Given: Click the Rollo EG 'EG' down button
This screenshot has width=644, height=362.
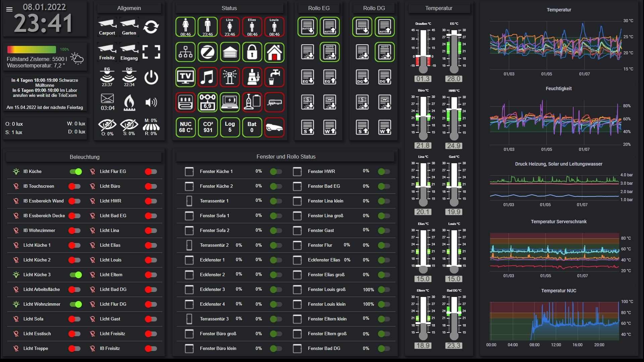Looking at the screenshot, I should tap(308, 77).
